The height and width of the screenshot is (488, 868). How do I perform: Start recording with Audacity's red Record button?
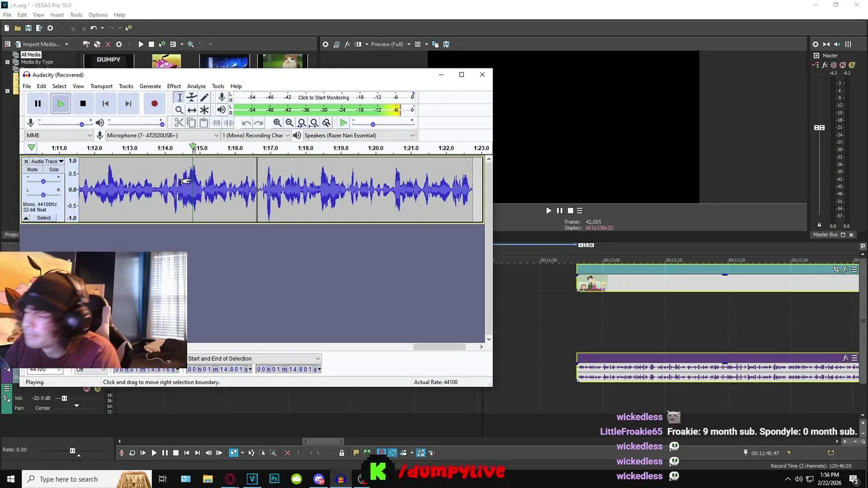(155, 104)
